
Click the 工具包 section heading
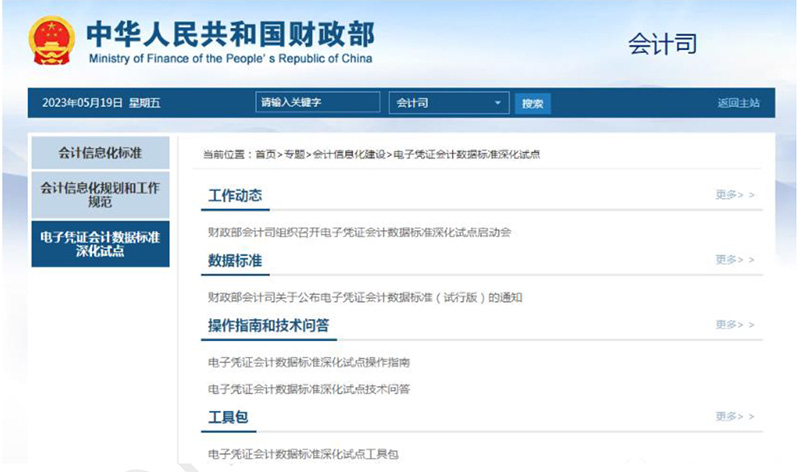click(228, 417)
